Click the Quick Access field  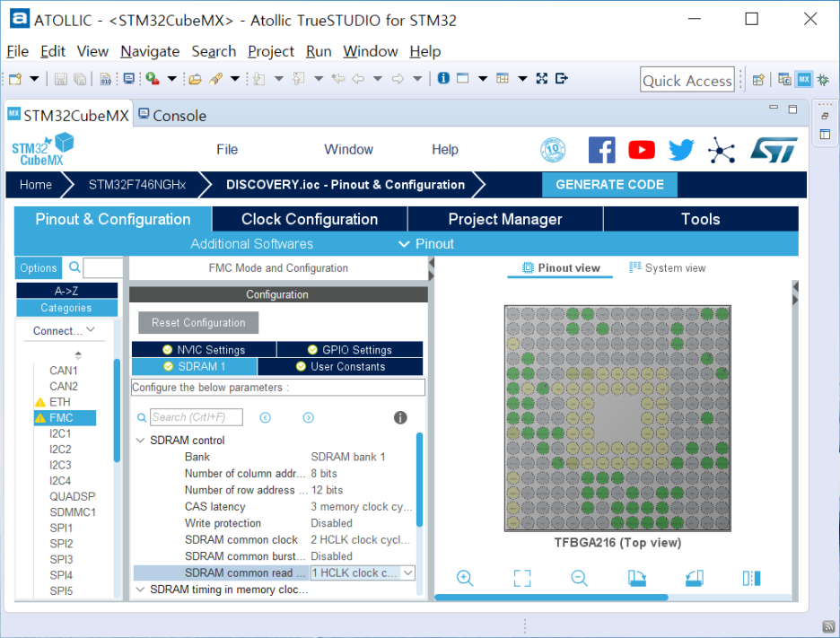(x=687, y=80)
